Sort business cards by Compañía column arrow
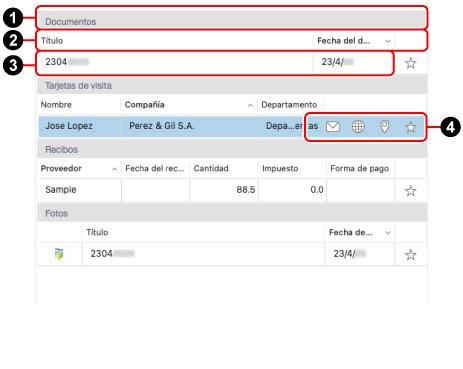Screen dimensions: 463x369 pos(250,105)
